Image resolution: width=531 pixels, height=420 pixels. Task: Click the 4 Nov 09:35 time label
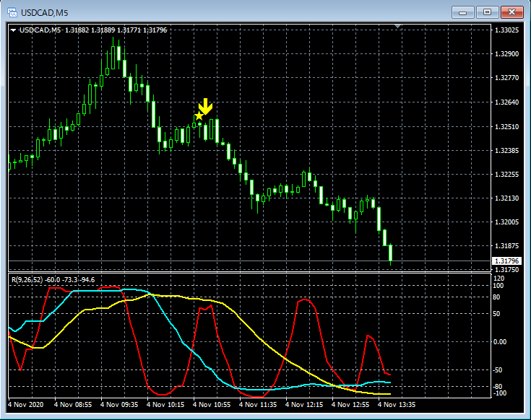(119, 404)
